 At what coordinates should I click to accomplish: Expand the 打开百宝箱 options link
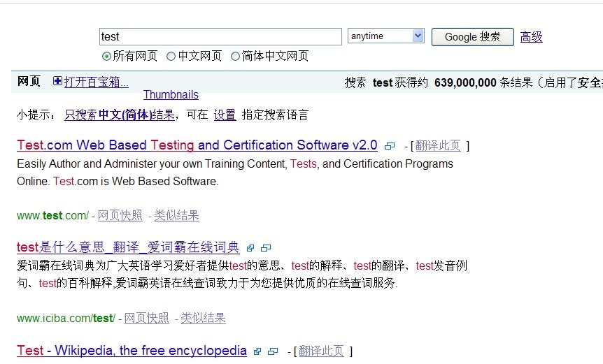pos(96,82)
